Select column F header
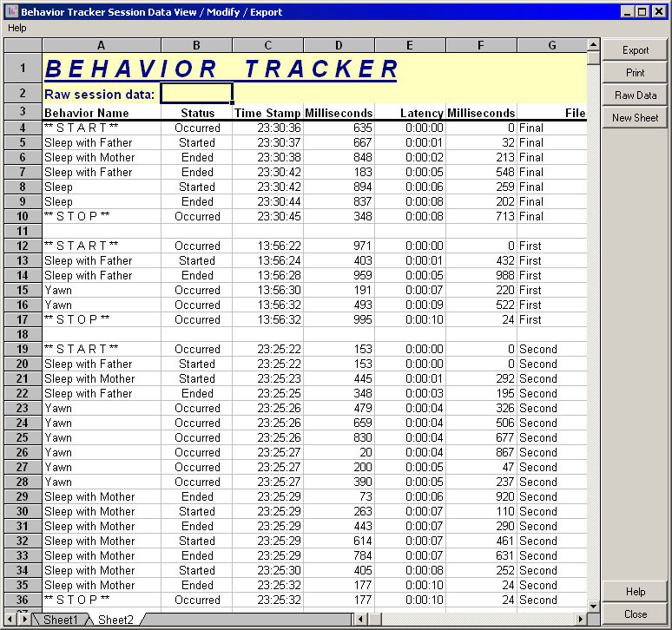The image size is (672, 630). click(x=481, y=45)
